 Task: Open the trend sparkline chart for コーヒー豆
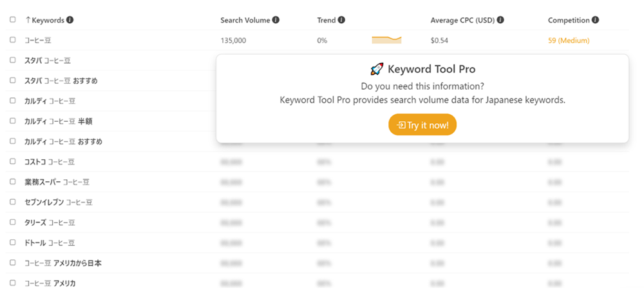pos(386,40)
